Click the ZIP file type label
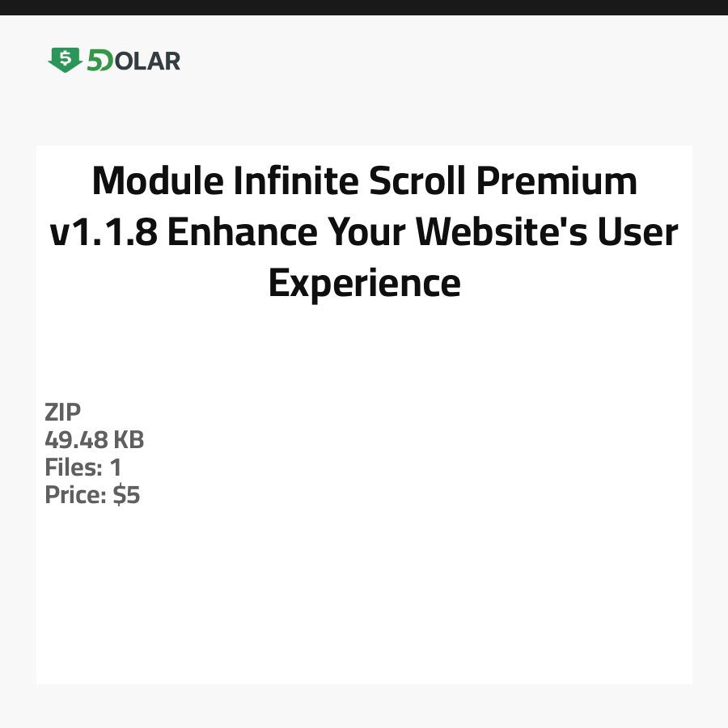 (63, 413)
